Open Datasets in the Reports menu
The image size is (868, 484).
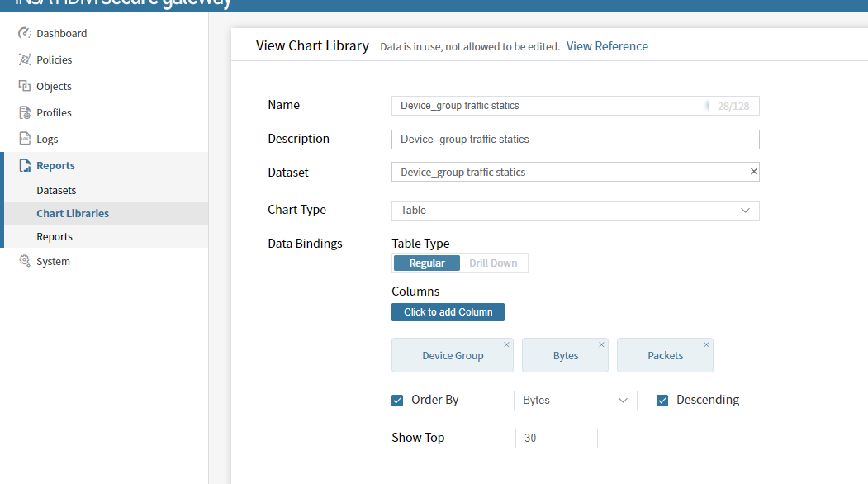[x=56, y=191]
